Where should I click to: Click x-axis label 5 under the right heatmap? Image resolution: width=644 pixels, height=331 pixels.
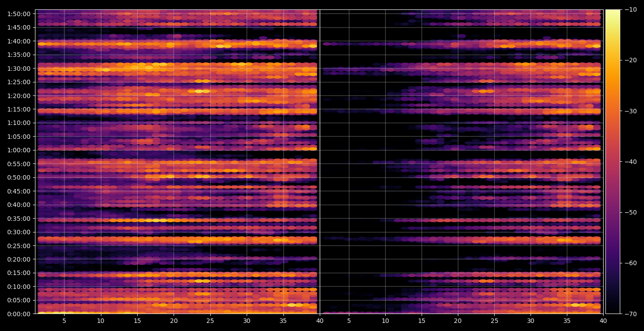tap(348, 321)
